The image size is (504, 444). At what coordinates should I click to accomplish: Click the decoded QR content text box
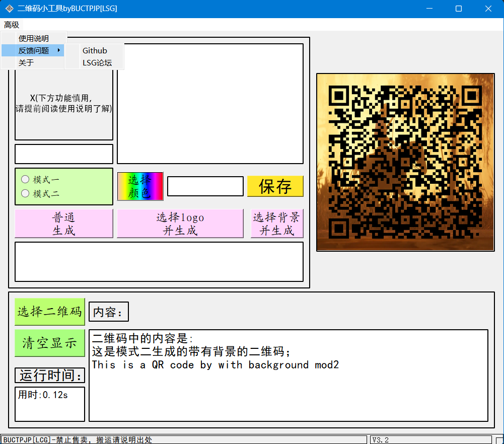coord(289,375)
